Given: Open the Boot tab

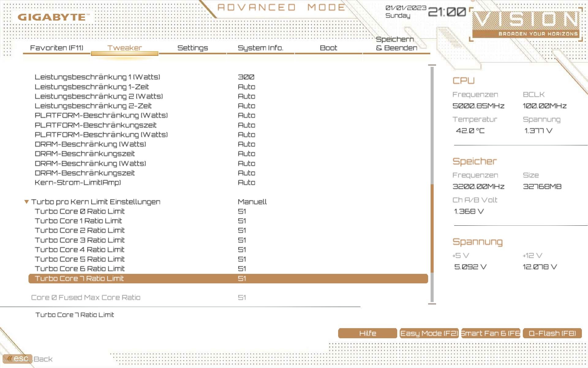Looking at the screenshot, I should point(328,48).
